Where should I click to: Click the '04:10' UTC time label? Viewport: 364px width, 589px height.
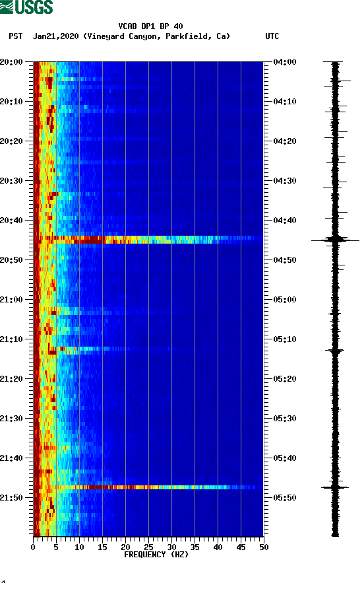[x=285, y=102]
